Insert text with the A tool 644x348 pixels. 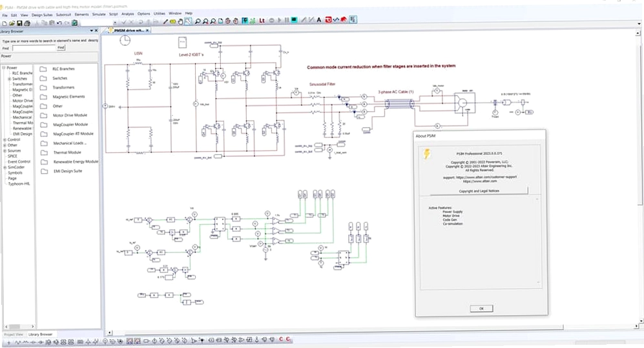[318, 20]
